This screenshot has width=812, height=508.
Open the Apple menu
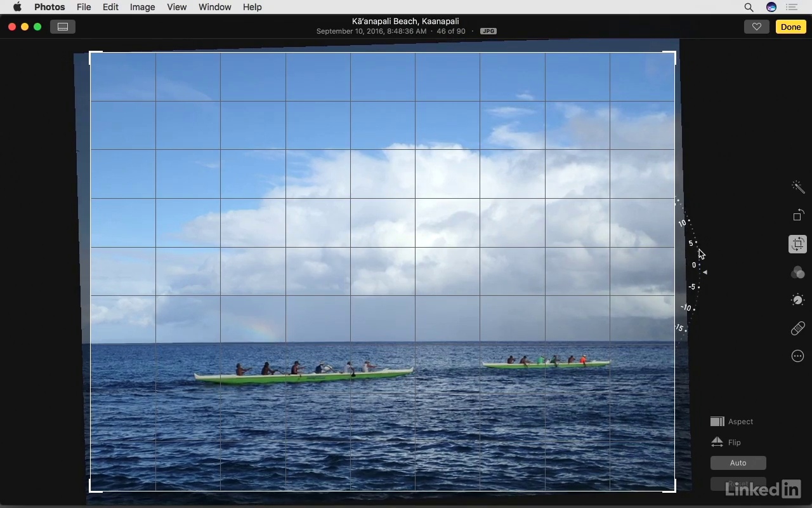coord(17,7)
